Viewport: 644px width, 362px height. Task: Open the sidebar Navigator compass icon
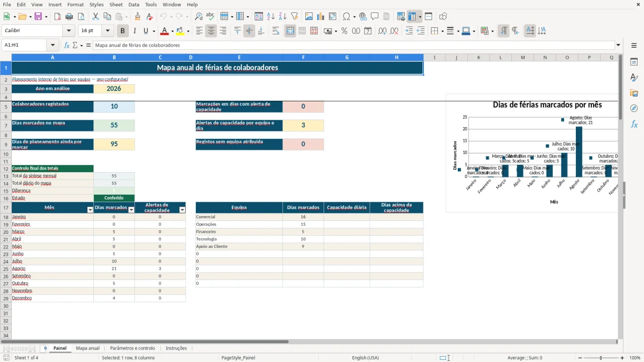click(634, 108)
